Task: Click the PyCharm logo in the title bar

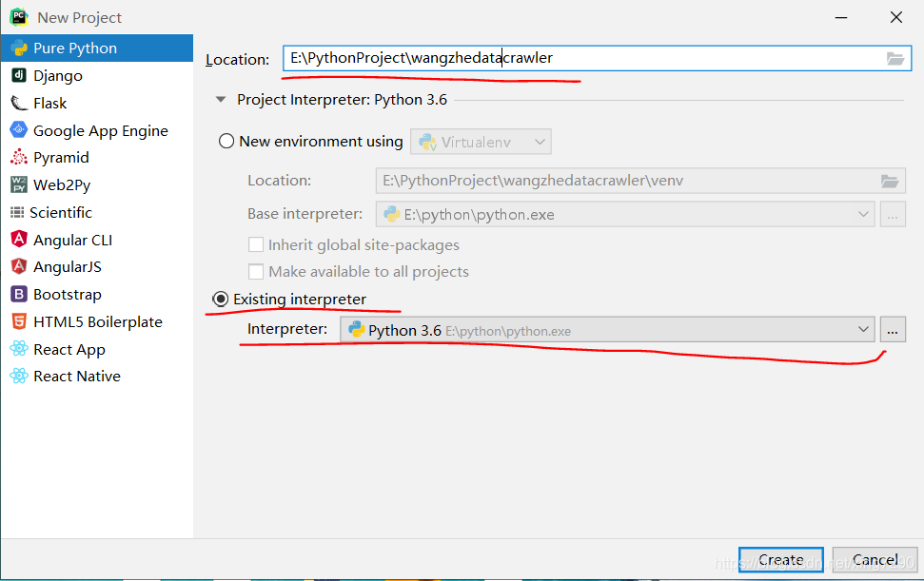Action: pyautogui.click(x=19, y=17)
